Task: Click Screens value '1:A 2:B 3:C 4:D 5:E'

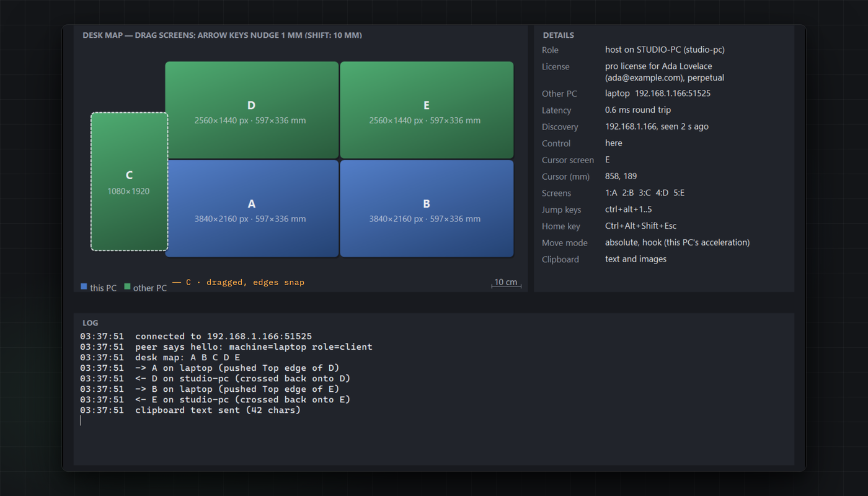Action: point(645,193)
